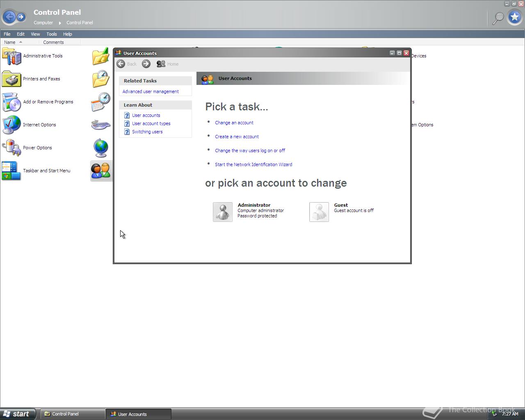
Task: Click the Forward arrow in Control Panel header
Action: point(21,17)
